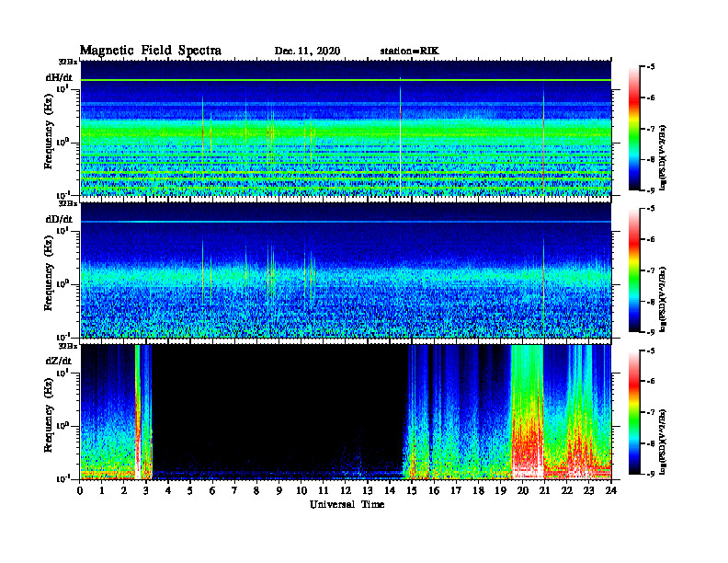Click the -7 tick on dZ/dt color bar
Image resolution: width=728 pixels, height=563 pixels.
651,412
